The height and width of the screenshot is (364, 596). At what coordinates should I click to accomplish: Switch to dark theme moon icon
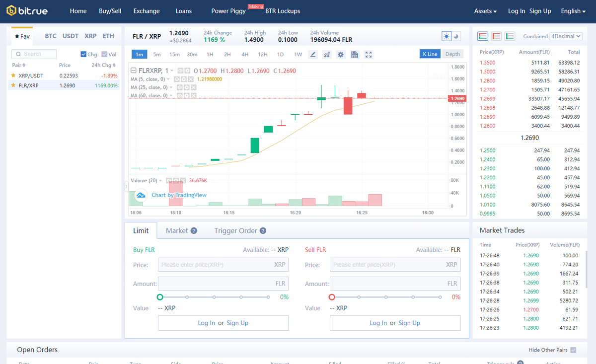click(x=456, y=36)
